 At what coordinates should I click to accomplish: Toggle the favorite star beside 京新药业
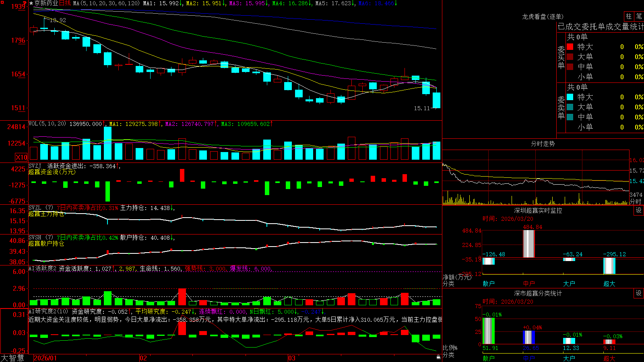31,3
